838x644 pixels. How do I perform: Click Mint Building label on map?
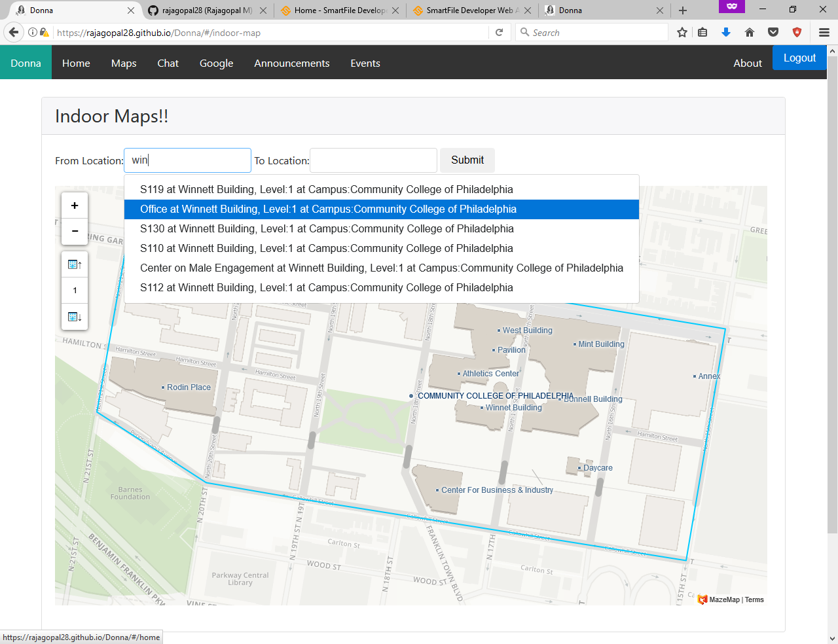[x=601, y=344]
